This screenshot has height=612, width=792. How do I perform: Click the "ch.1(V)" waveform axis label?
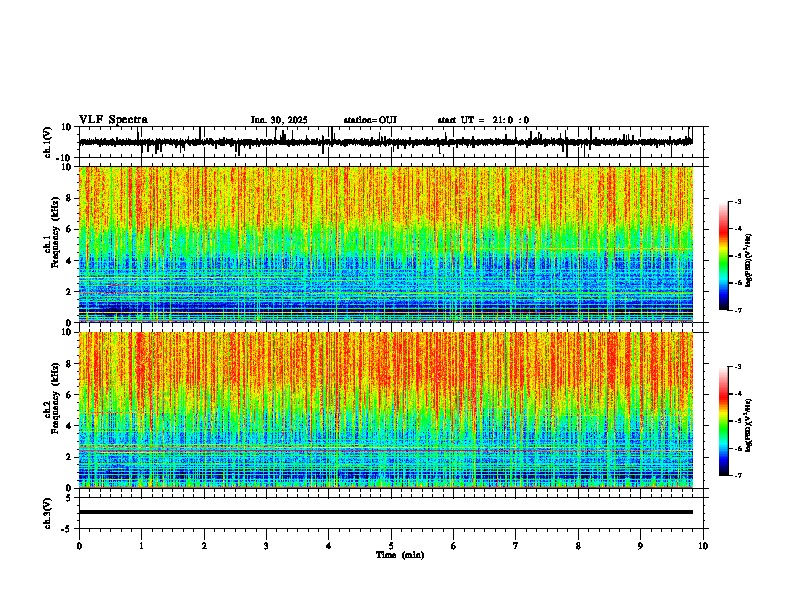[x=48, y=142]
